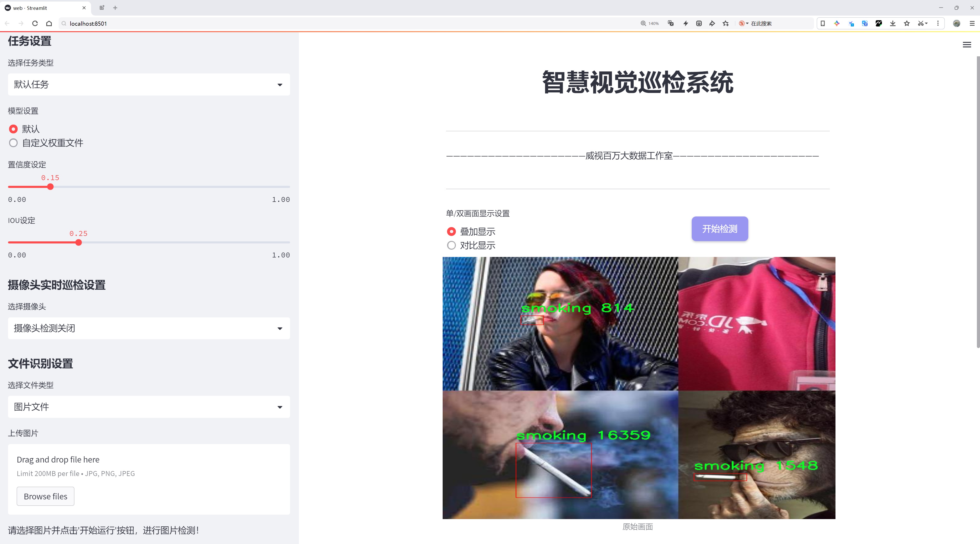The image size is (980, 544).
Task: Go back to the previous page
Action: click(7, 23)
